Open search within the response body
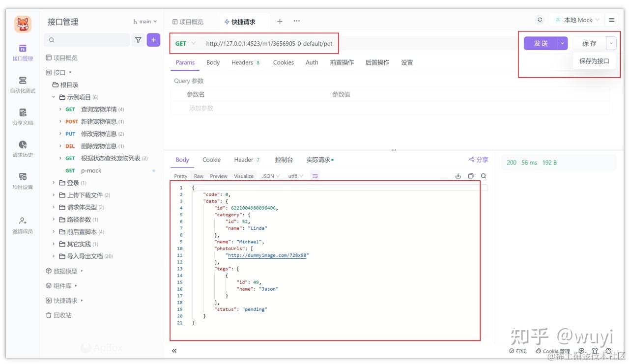Image resolution: width=629 pixels, height=364 pixels. pyautogui.click(x=483, y=175)
